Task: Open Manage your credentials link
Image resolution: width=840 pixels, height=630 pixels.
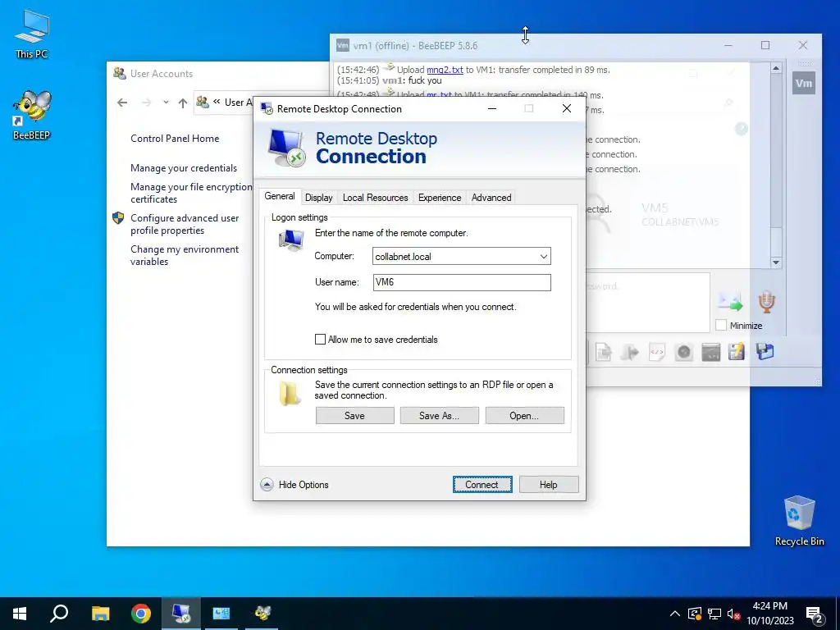Action: 183,167
